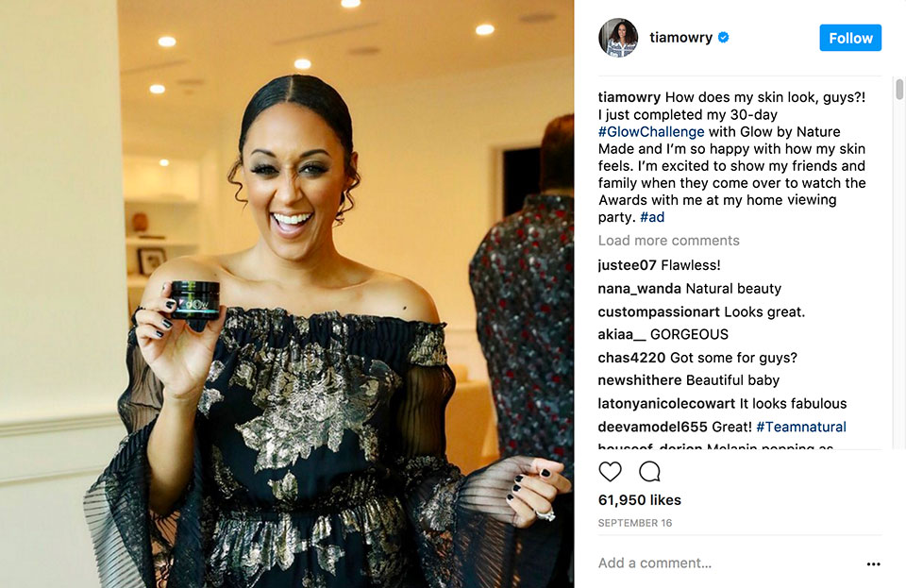Open the tiamowry profile picture avatar

point(618,38)
